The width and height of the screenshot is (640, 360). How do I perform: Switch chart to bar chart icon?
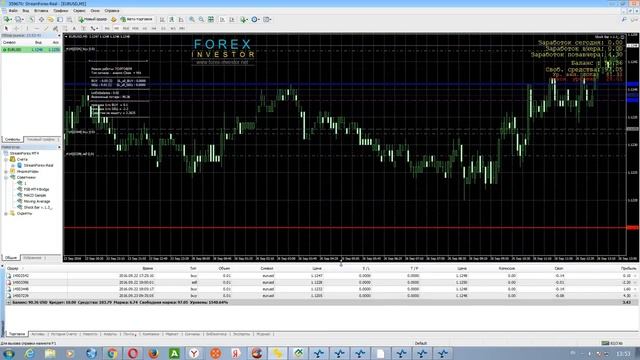(x=162, y=19)
